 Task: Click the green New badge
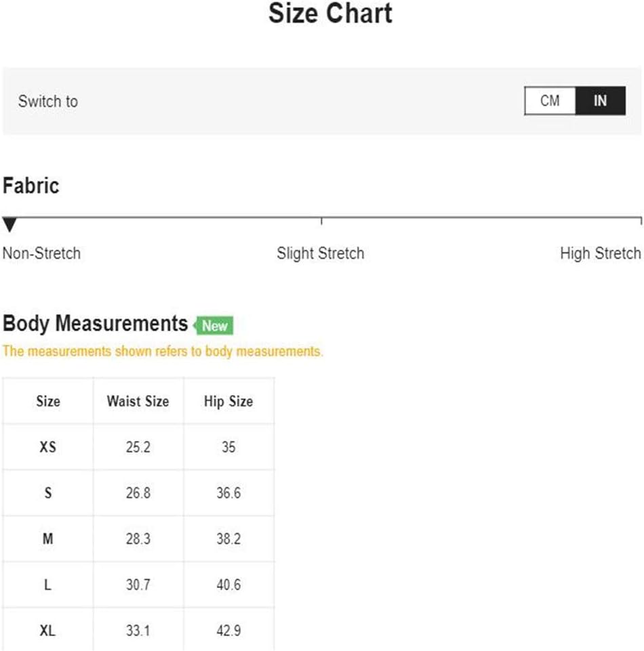(x=214, y=325)
